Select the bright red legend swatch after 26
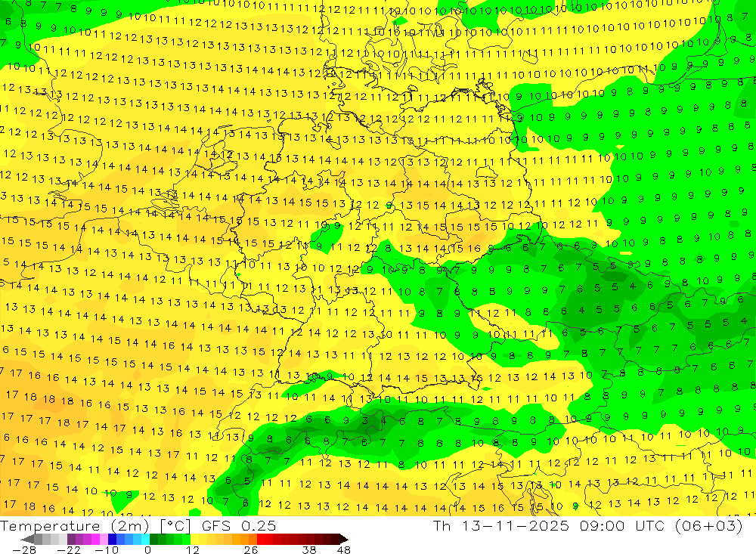Screen dimensions: 756x554 [x=261, y=539]
